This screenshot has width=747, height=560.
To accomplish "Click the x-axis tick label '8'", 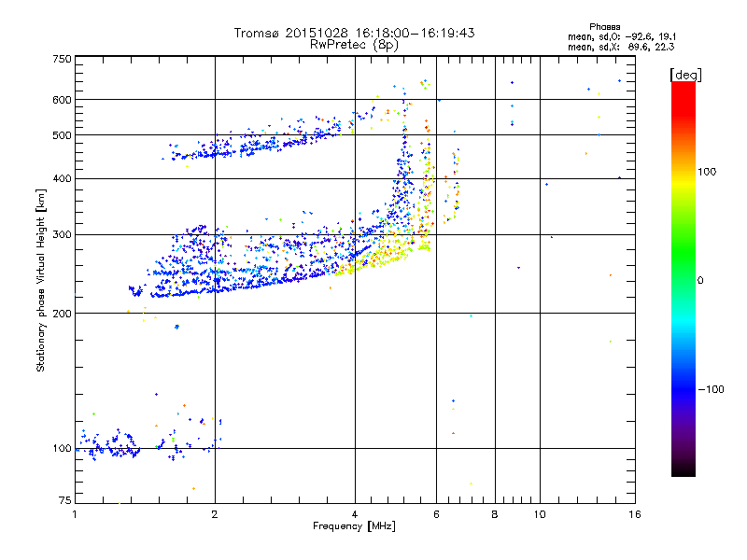I will click(x=495, y=514).
